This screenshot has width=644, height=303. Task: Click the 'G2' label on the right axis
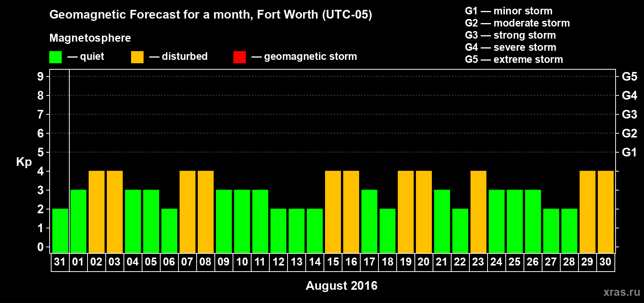(x=630, y=133)
